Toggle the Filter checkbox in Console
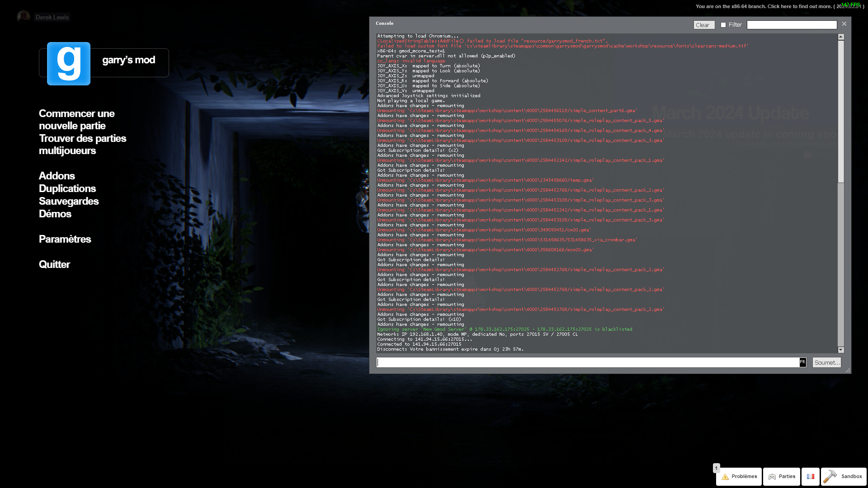Image resolution: width=868 pixels, height=488 pixels. pyautogui.click(x=723, y=25)
